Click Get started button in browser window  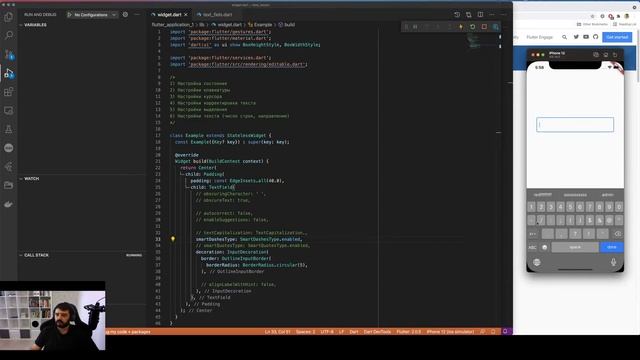pos(617,37)
